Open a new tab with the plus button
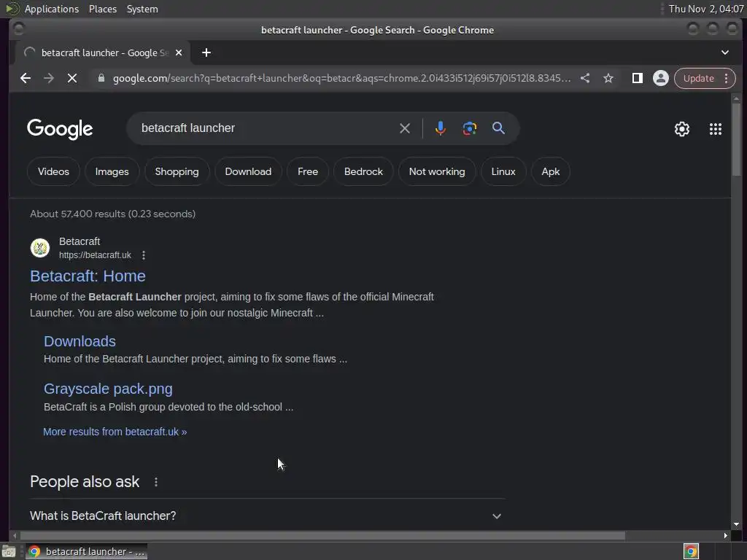 206,52
